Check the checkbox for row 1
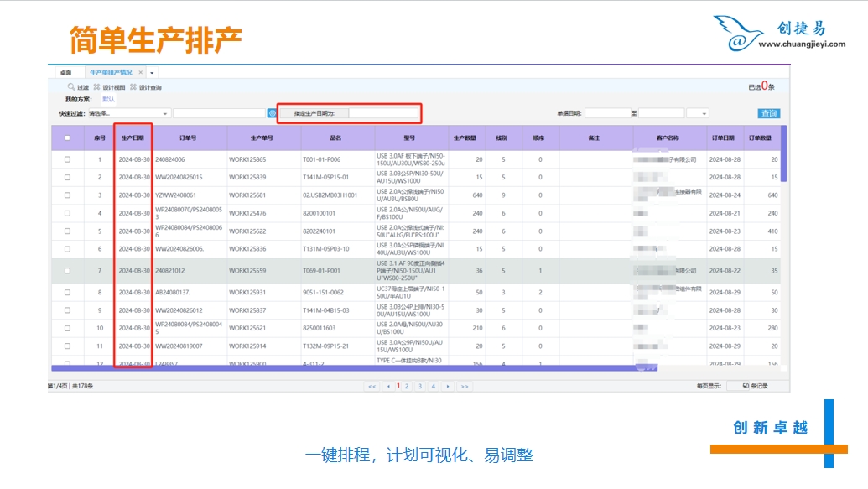This screenshot has height=489, width=868. click(x=67, y=159)
